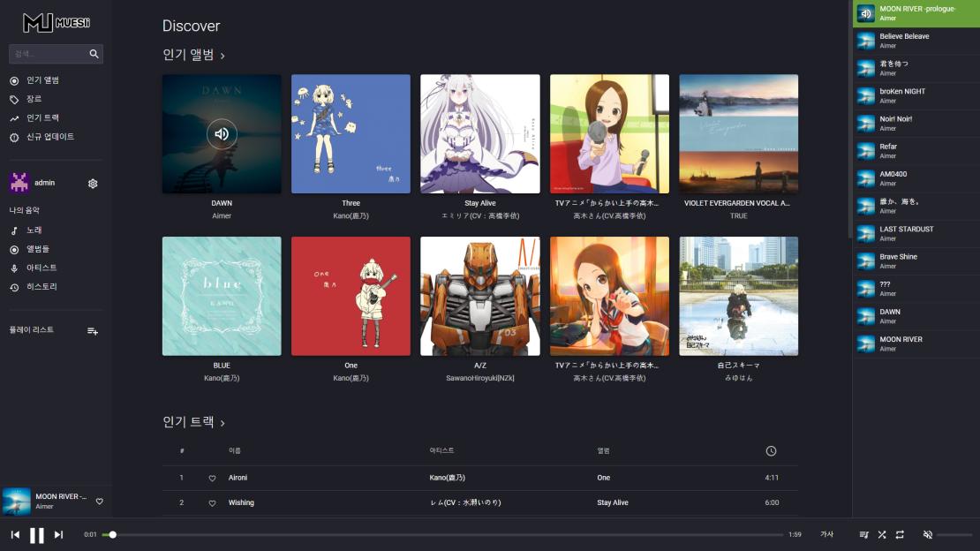Viewport: 980px width, 551px height.
Task: Open VIOLET EVERGARDEN VOCAL album cover
Action: click(x=739, y=134)
